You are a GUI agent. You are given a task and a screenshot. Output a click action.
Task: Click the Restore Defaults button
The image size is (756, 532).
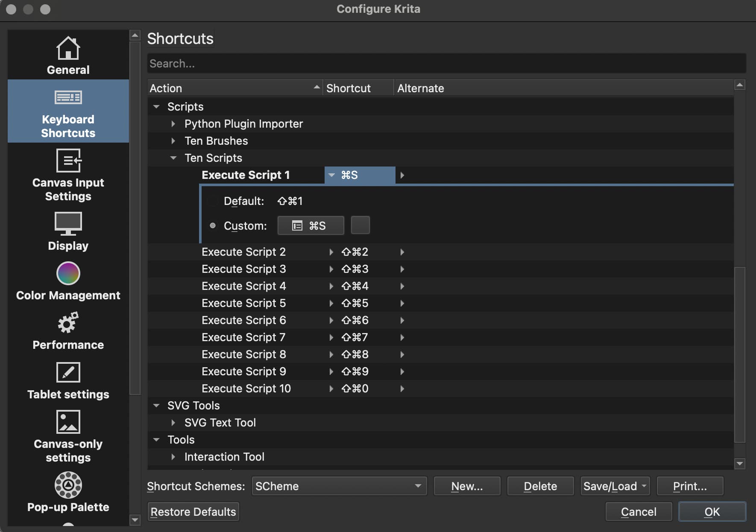pos(193,512)
